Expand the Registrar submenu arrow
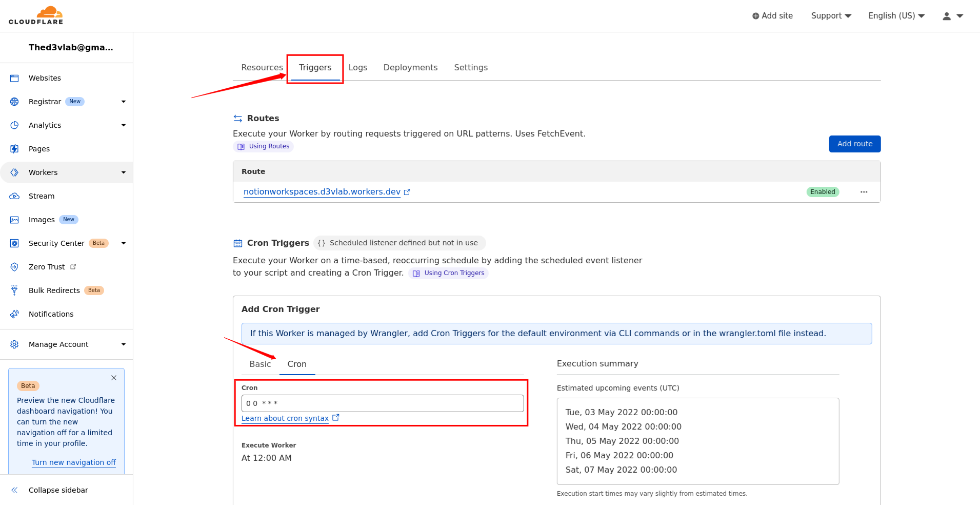This screenshot has width=980, height=505. click(x=124, y=102)
